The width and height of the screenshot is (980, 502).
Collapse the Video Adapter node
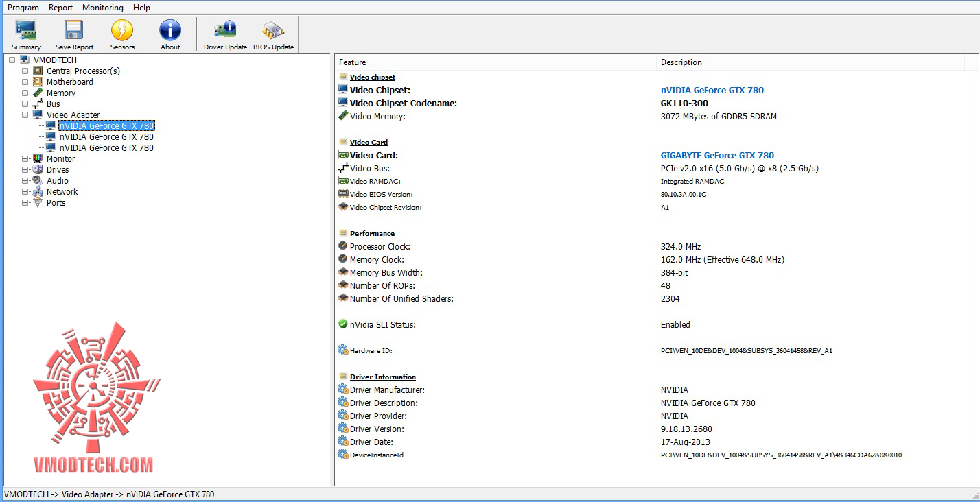pos(25,115)
